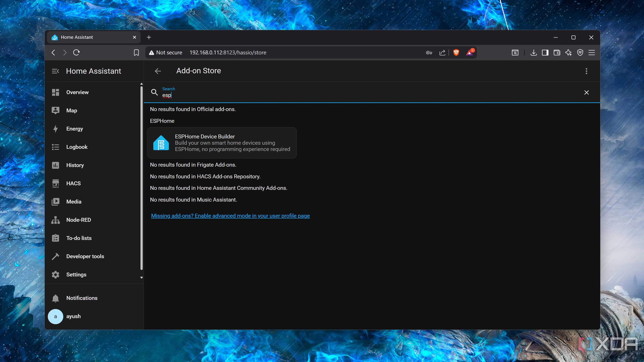
Task: Go back from the Add-on Store
Action: point(158,71)
